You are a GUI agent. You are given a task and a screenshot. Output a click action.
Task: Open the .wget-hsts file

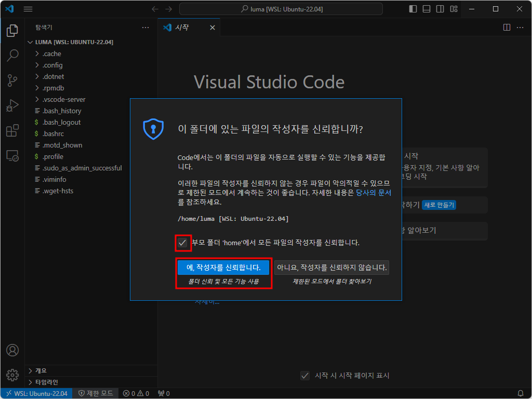(x=91, y=191)
